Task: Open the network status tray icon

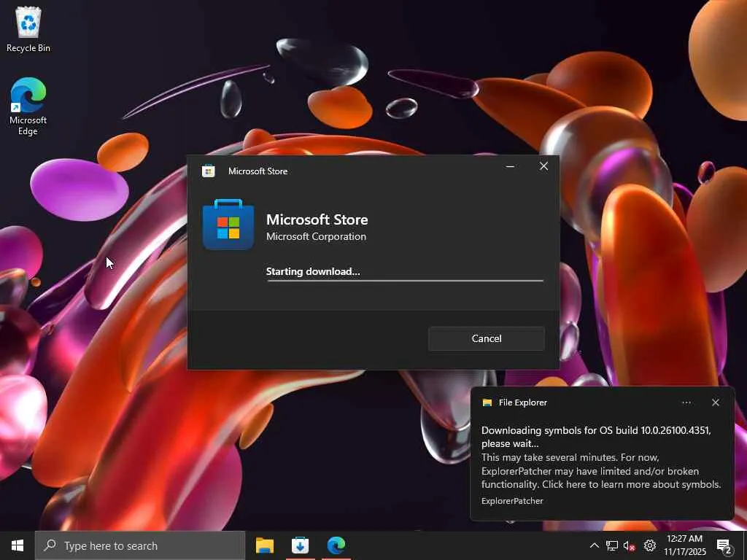Action: pos(612,545)
